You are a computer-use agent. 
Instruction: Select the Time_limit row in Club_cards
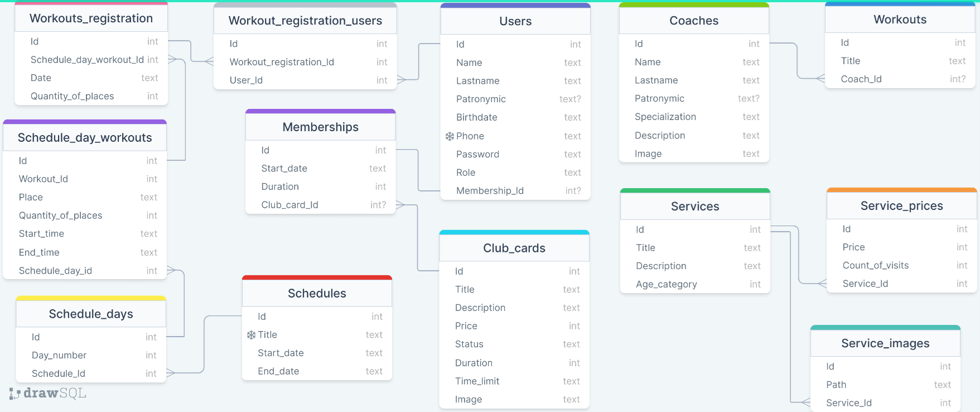coord(477,381)
